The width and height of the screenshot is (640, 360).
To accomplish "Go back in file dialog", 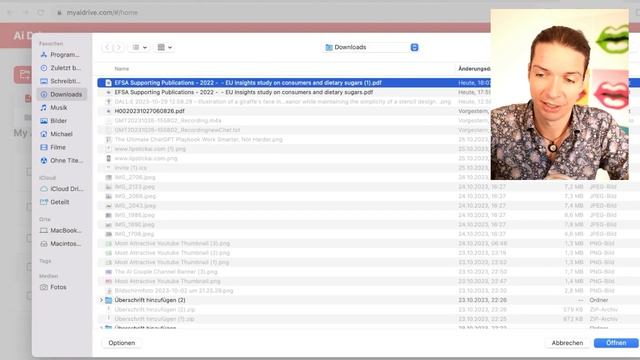I will [x=107, y=47].
